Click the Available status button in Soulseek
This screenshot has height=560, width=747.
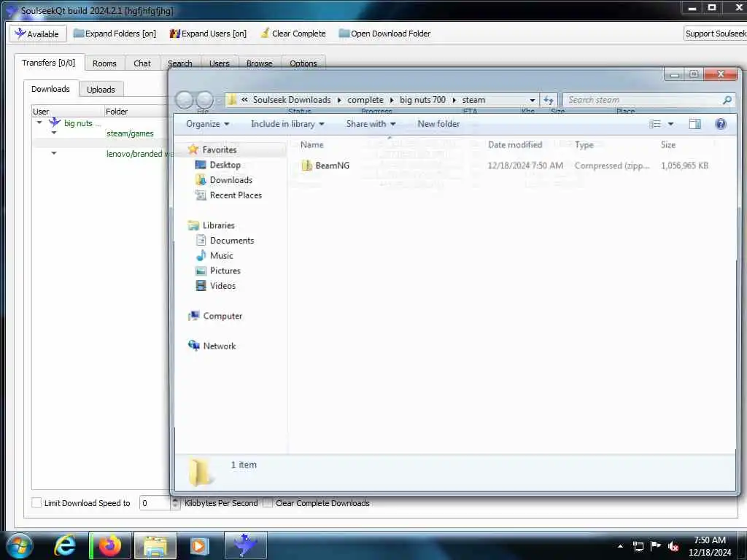point(38,34)
